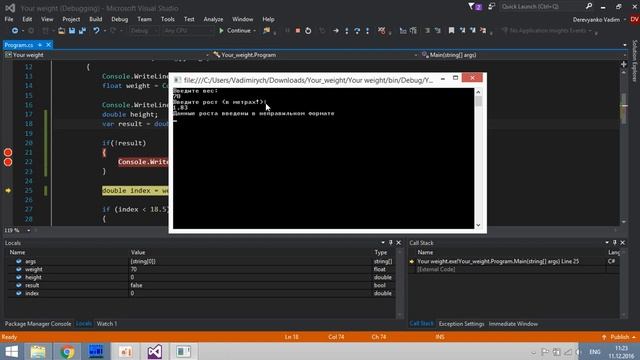This screenshot has height=360, width=640.
Task: Open the Debug menu
Action: click(x=119, y=19)
